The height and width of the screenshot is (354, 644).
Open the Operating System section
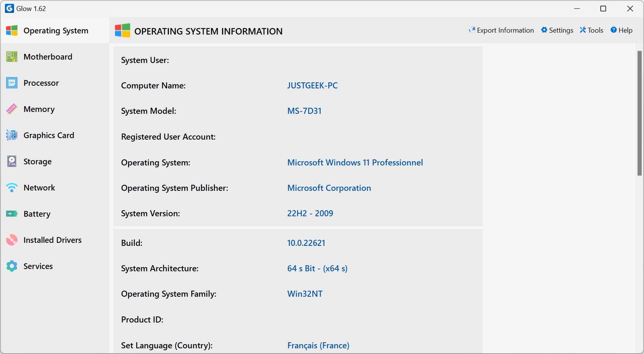(55, 31)
